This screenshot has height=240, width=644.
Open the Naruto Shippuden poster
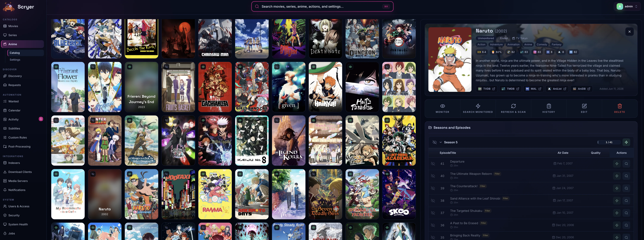[x=142, y=194]
